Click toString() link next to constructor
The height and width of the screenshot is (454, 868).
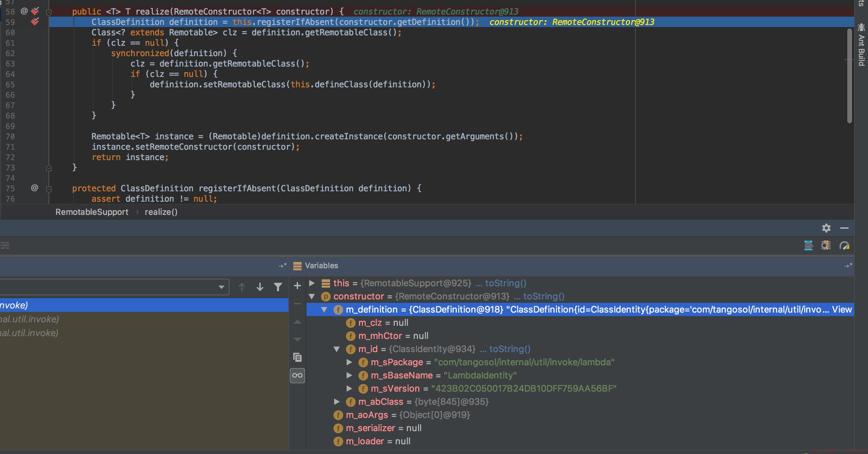tap(544, 296)
